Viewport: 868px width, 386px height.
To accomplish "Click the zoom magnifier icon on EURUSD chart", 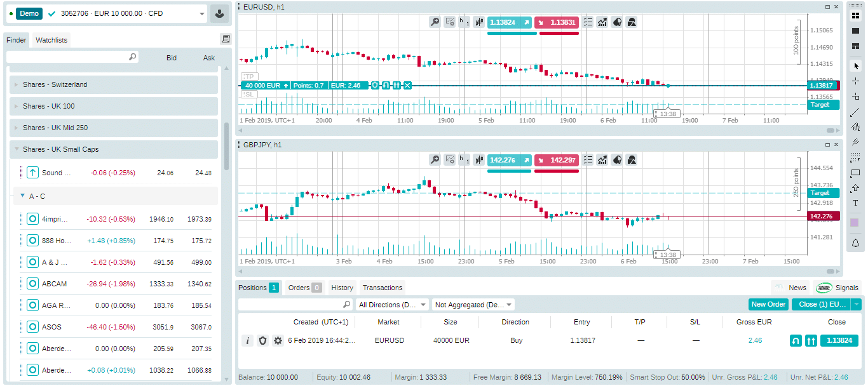I will 435,22.
